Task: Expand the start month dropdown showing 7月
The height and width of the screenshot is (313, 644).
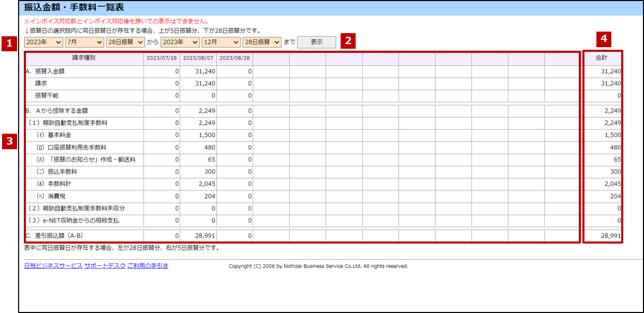Action: (x=84, y=42)
